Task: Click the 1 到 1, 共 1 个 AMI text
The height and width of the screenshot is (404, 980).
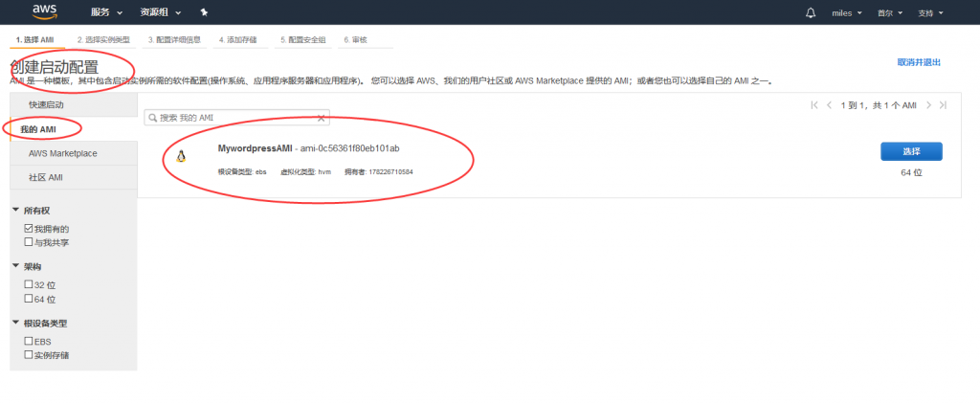Action: tap(879, 105)
